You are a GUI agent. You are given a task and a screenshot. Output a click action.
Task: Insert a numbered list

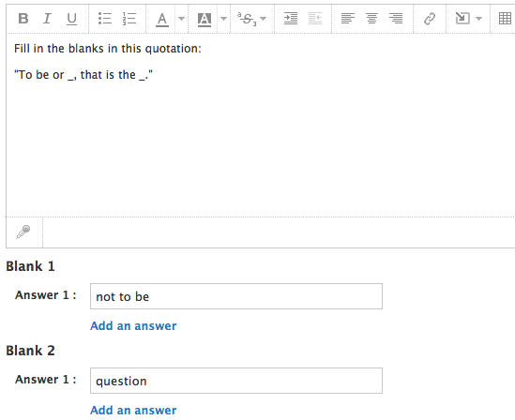pyautogui.click(x=129, y=19)
